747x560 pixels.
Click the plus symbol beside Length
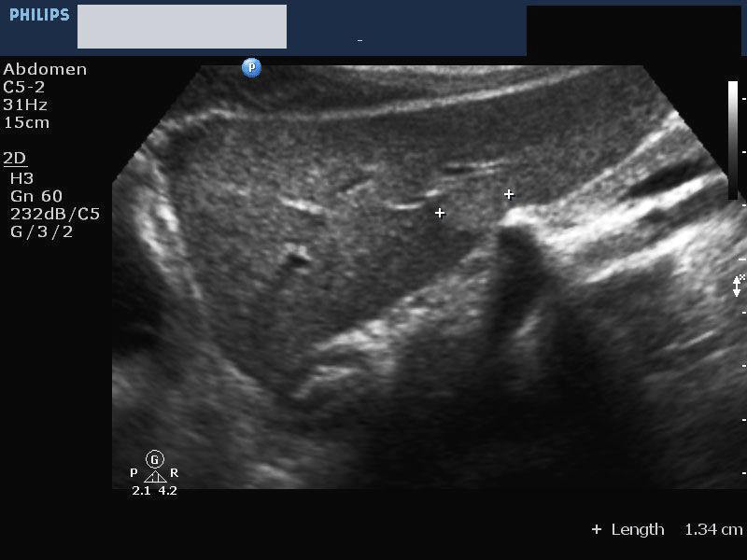[597, 529]
